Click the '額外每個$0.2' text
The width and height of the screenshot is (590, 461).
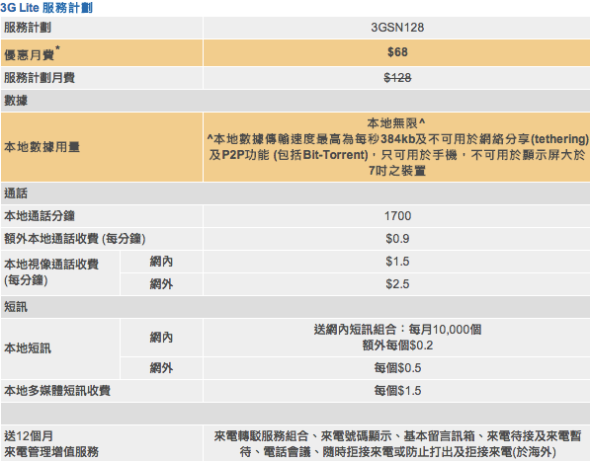[x=397, y=345]
